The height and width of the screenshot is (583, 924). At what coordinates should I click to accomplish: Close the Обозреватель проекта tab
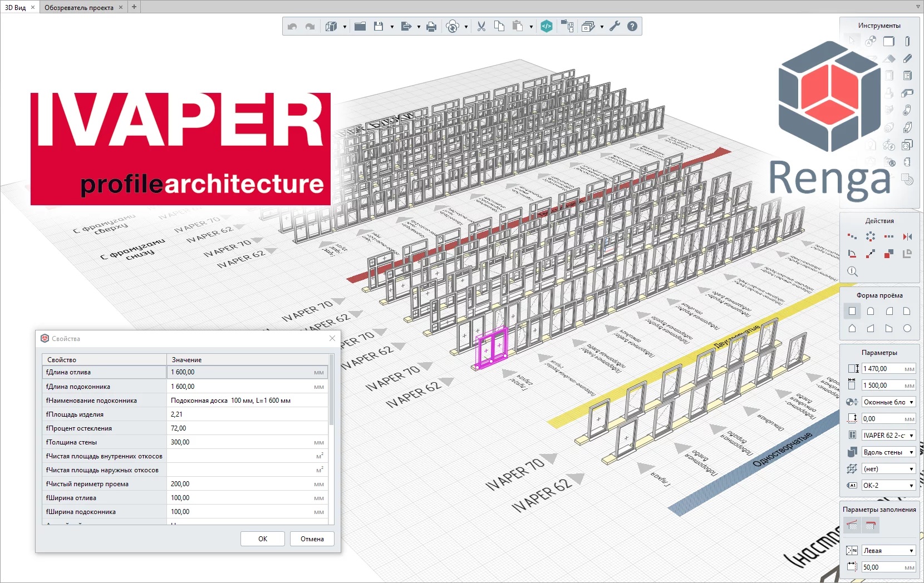[x=121, y=7]
